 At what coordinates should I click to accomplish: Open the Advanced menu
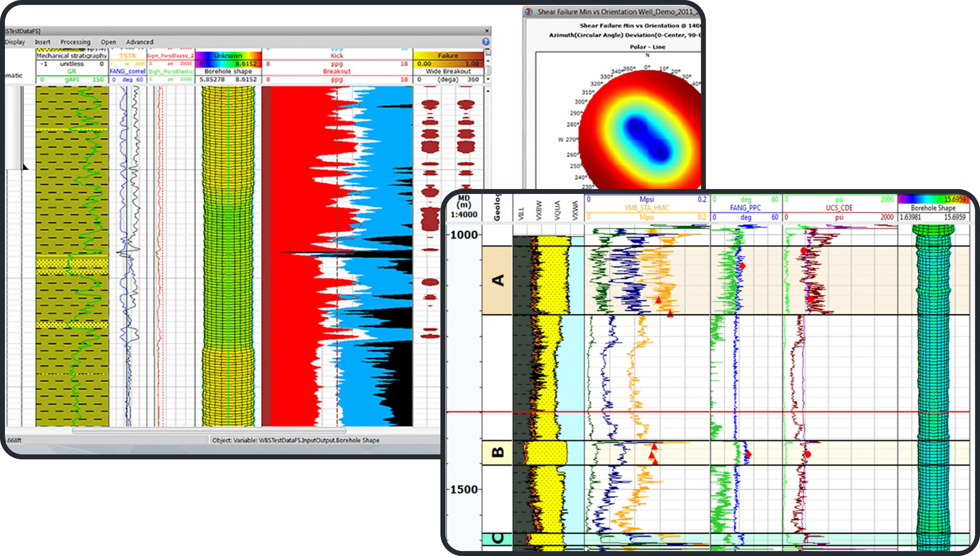pos(139,42)
